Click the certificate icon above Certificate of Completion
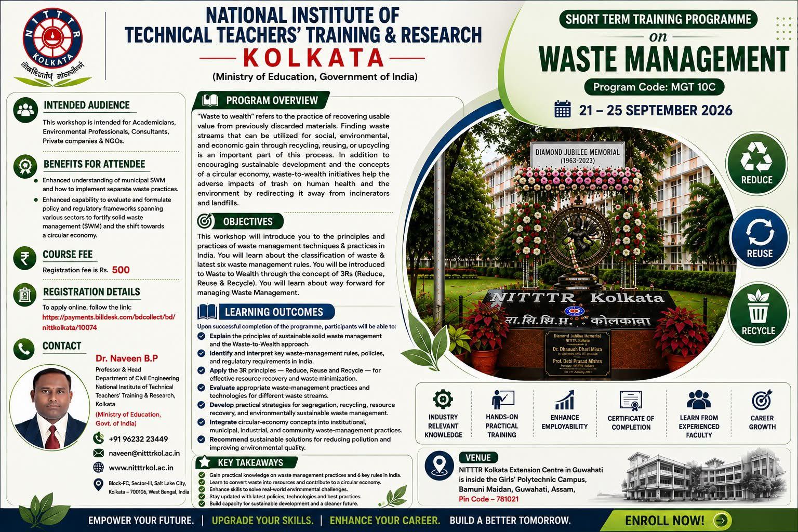Image resolution: width=798 pixels, height=532 pixels. (631, 401)
